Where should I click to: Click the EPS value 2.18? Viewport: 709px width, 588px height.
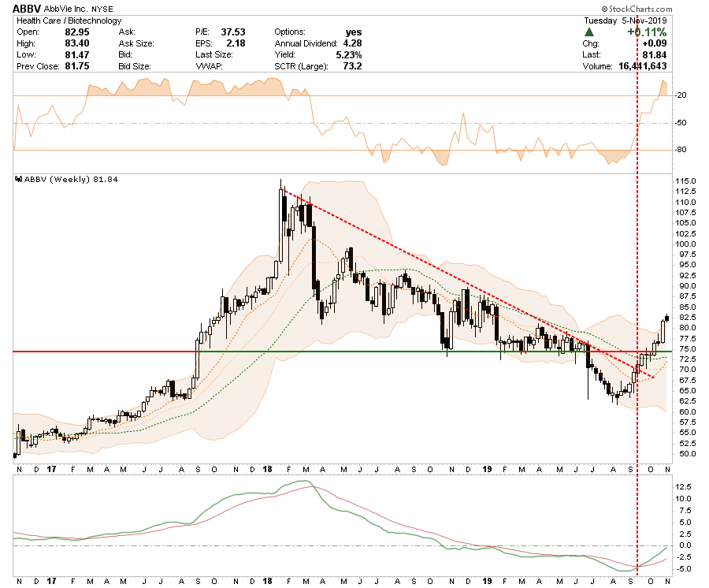click(x=236, y=43)
